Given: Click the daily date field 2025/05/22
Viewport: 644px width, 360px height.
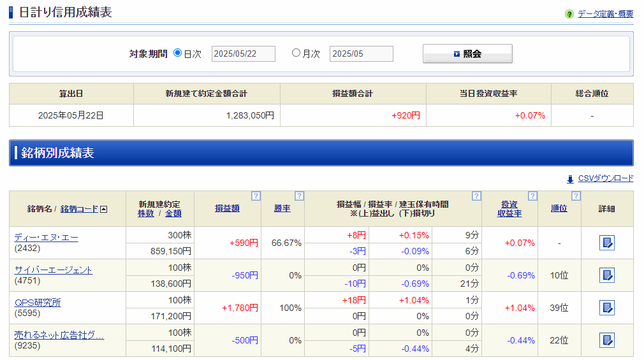Looking at the screenshot, I should point(243,54).
